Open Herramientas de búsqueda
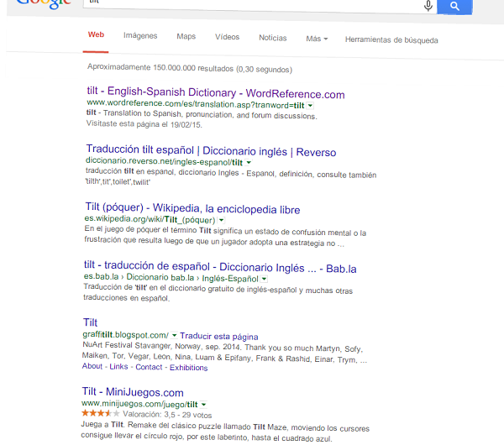504x445 pixels. [391, 39]
